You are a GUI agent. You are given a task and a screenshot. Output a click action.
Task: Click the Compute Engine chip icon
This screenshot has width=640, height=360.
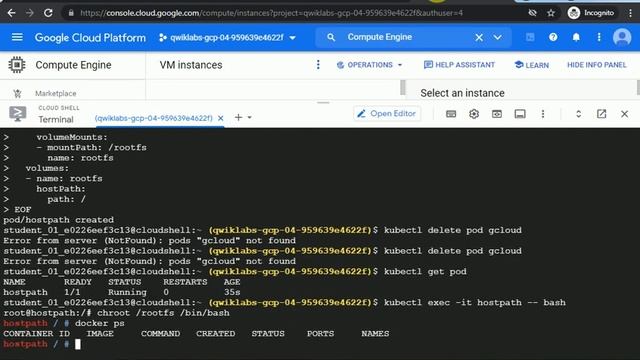click(x=17, y=65)
